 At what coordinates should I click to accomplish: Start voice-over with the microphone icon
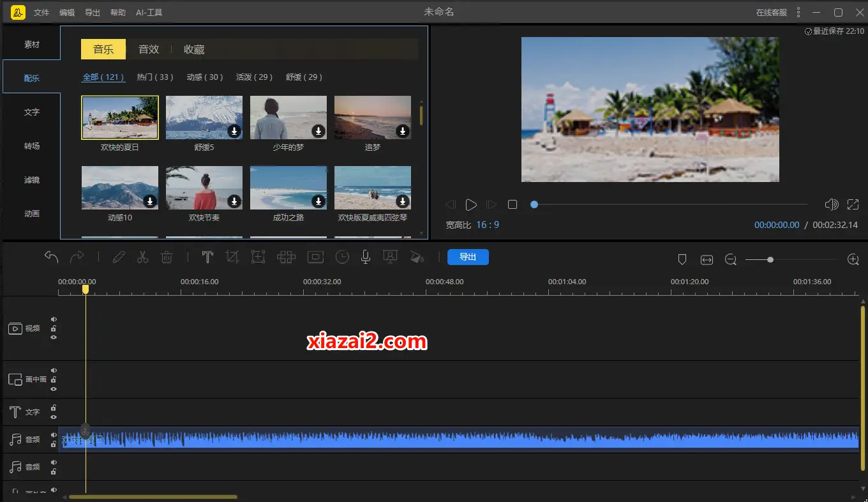pos(366,257)
